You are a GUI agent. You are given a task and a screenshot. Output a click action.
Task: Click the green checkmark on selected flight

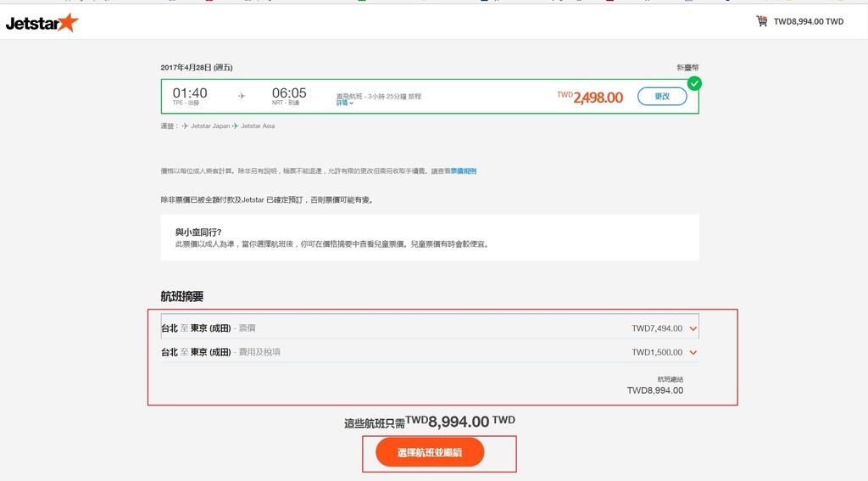point(694,84)
